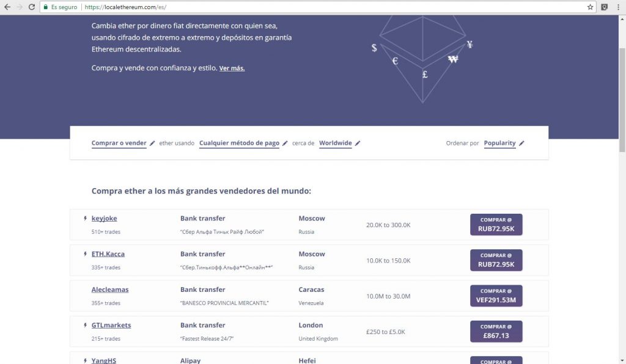626x364 pixels.
Task: Click the dollar symbol in the Ethereum graphic
Action: (374, 48)
